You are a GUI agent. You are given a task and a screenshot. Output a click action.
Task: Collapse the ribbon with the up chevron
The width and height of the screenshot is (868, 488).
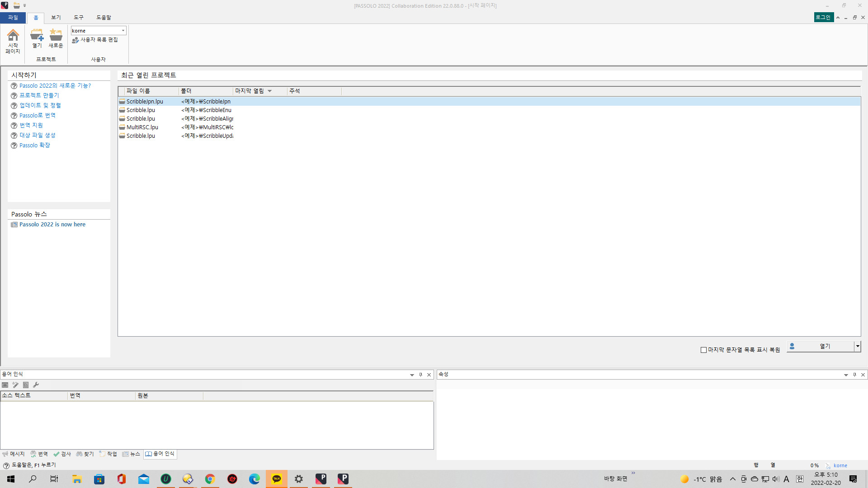tap(838, 18)
